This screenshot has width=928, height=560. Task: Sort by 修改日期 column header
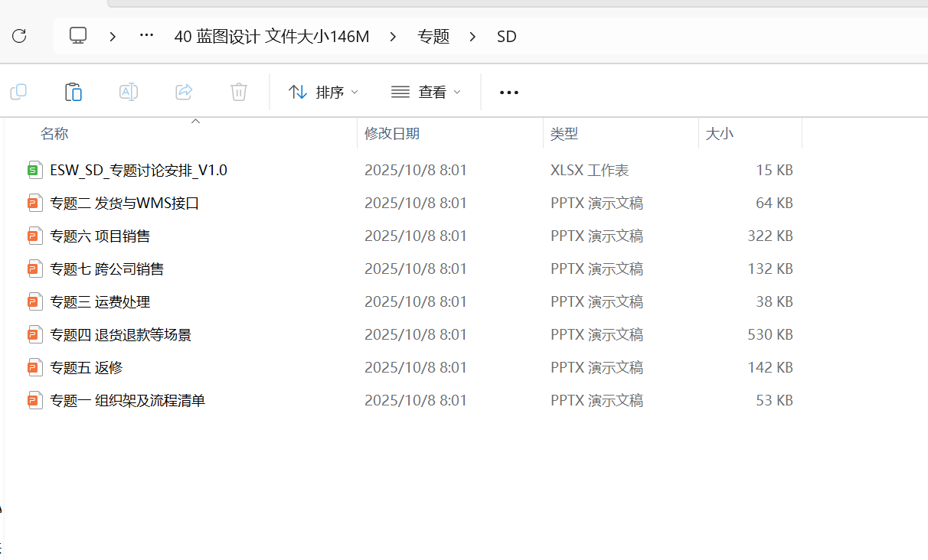pos(392,134)
